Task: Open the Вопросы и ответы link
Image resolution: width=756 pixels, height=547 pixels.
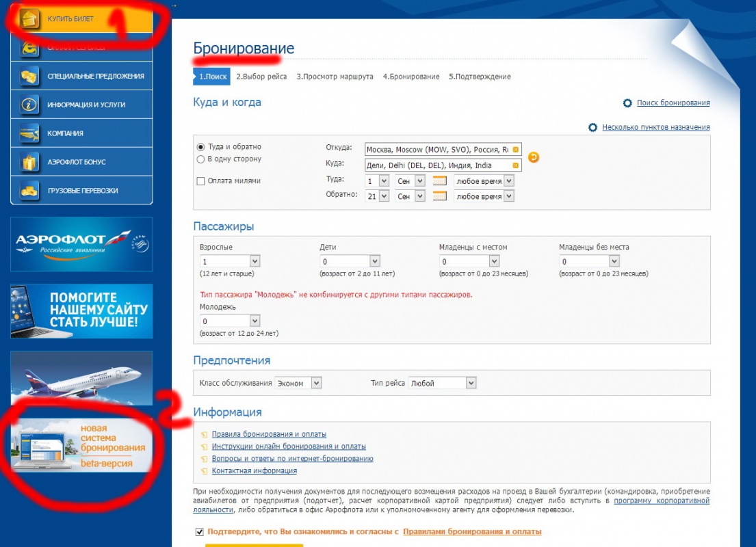Action: click(292, 459)
